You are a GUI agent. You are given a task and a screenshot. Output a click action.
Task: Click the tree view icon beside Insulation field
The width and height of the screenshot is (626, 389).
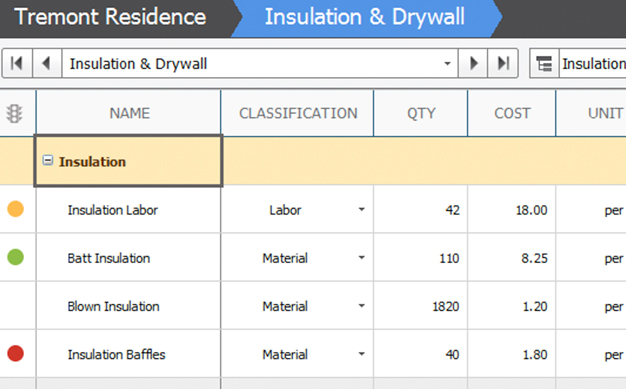click(x=544, y=64)
